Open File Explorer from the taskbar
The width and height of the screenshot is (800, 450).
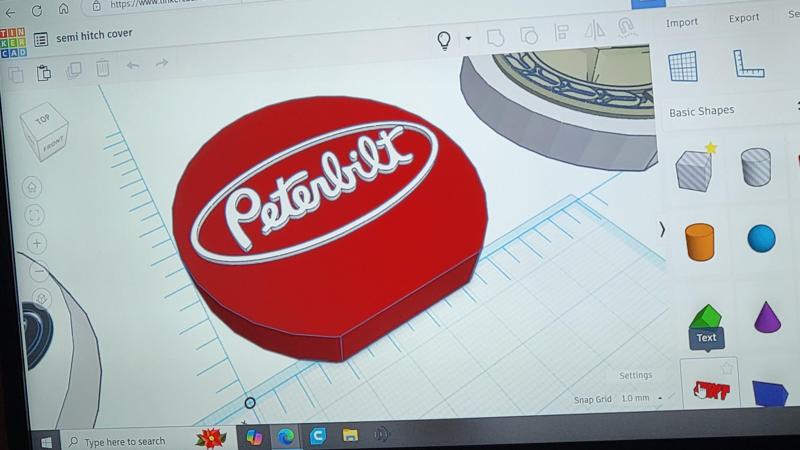click(x=351, y=435)
